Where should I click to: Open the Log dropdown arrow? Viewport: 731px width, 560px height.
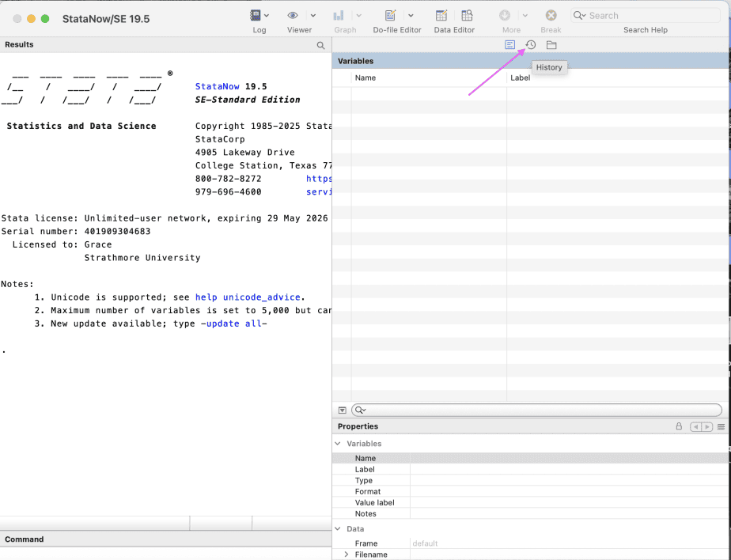coord(267,16)
